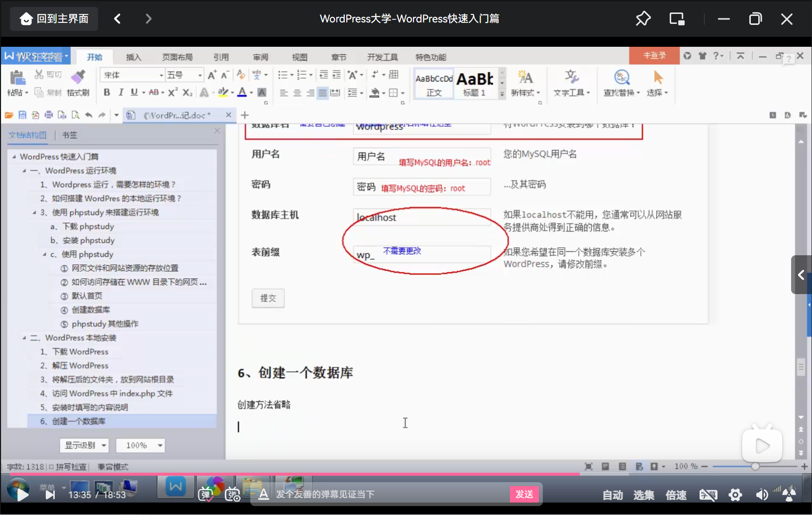Click the decrease font size A- icon
The width and height of the screenshot is (812, 515).
coord(225,75)
